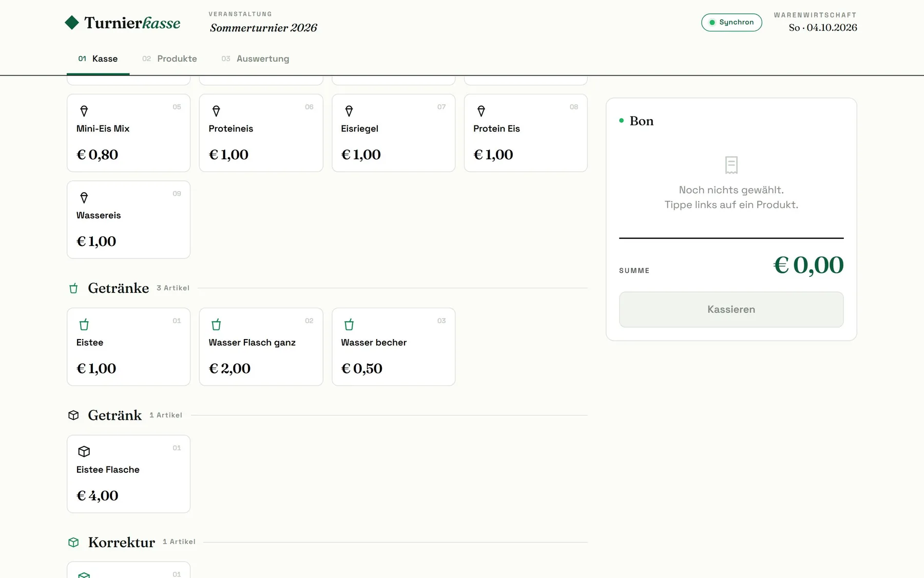Image resolution: width=924 pixels, height=578 pixels.
Task: Click the WARENWIRTSCHAFT label
Action: [x=815, y=15]
